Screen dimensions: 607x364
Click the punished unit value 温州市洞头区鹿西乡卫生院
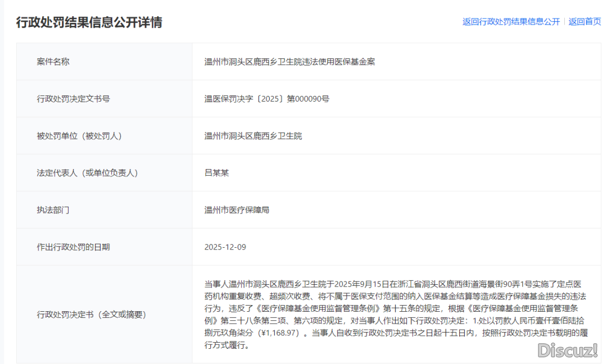click(x=253, y=136)
